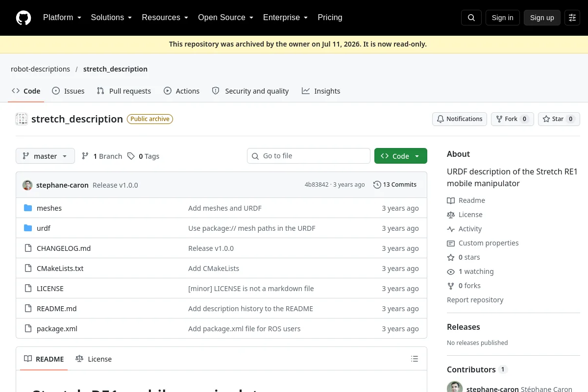Image resolution: width=588 pixels, height=392 pixels.
Task: View commit history clock icon
Action: [x=377, y=185]
